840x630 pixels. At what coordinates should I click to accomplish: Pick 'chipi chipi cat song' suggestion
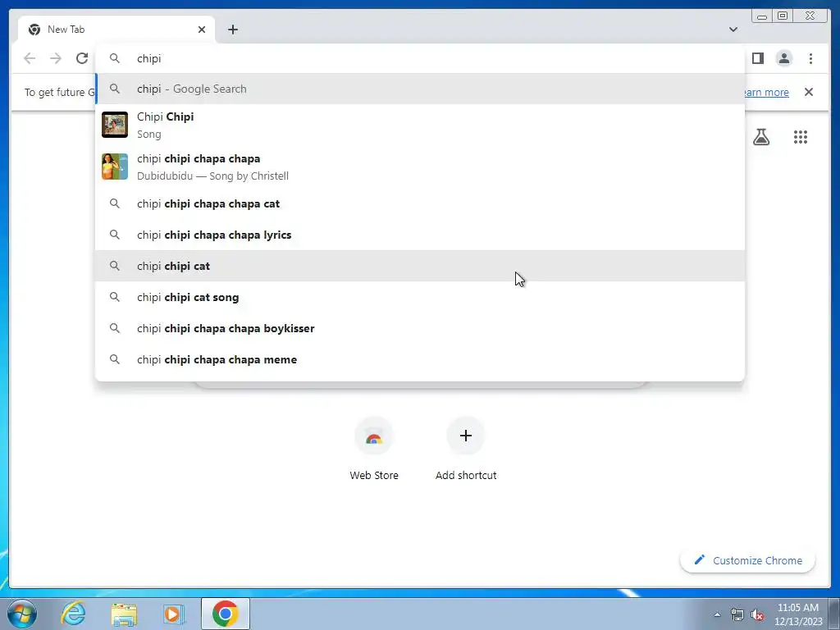point(420,297)
